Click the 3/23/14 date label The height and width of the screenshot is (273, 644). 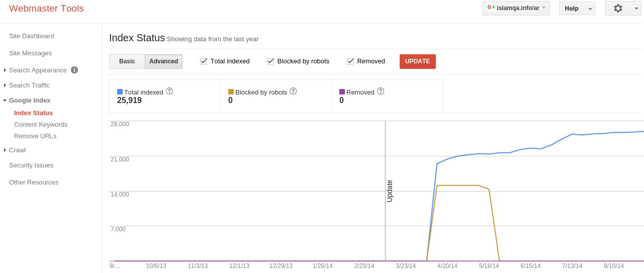tap(406, 266)
